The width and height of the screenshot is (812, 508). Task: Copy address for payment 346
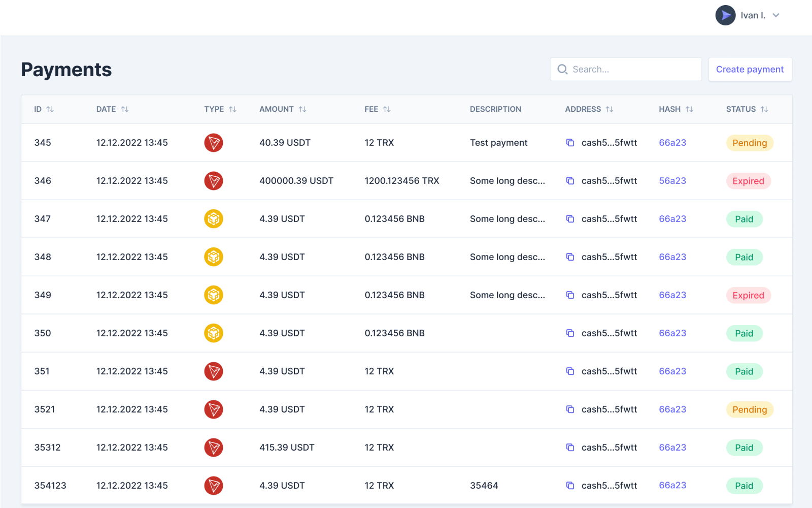point(570,181)
